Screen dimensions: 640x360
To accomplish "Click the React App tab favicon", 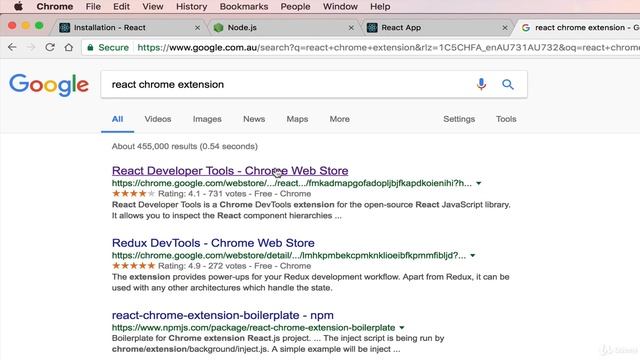I will [372, 27].
